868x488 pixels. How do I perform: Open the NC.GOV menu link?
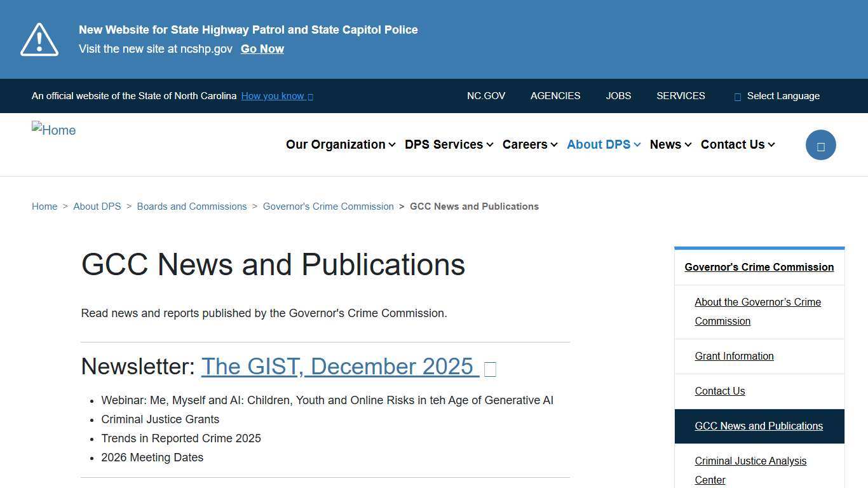tap(485, 96)
